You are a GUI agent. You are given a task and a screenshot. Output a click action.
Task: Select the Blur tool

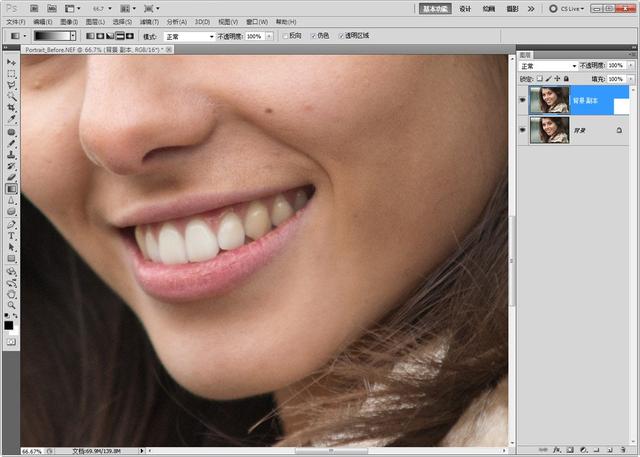point(11,200)
